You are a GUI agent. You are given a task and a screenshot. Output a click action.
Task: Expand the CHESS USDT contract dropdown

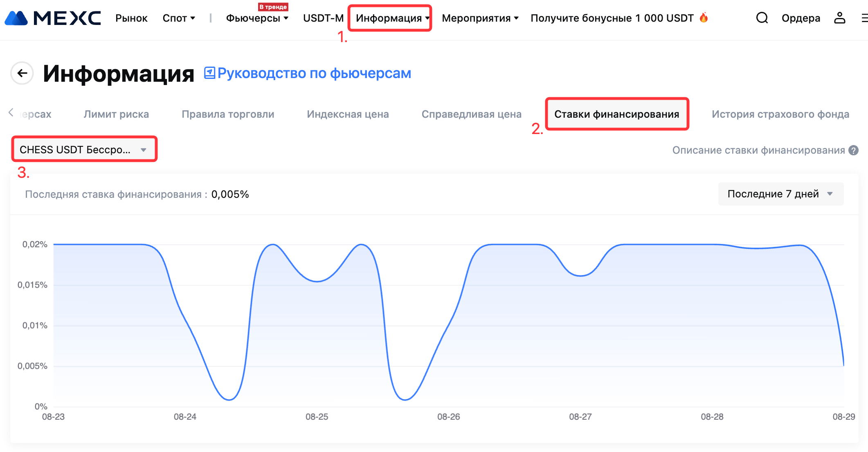tap(84, 150)
